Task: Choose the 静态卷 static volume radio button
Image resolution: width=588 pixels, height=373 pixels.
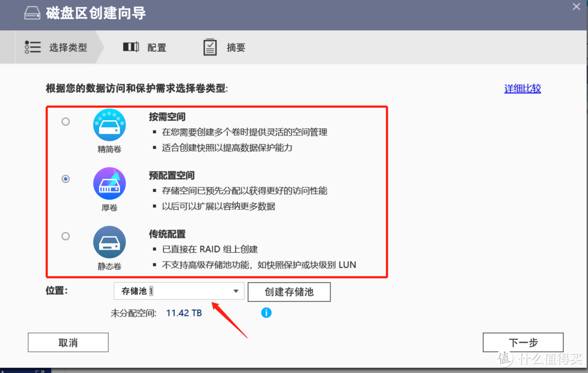Action: [x=66, y=237]
